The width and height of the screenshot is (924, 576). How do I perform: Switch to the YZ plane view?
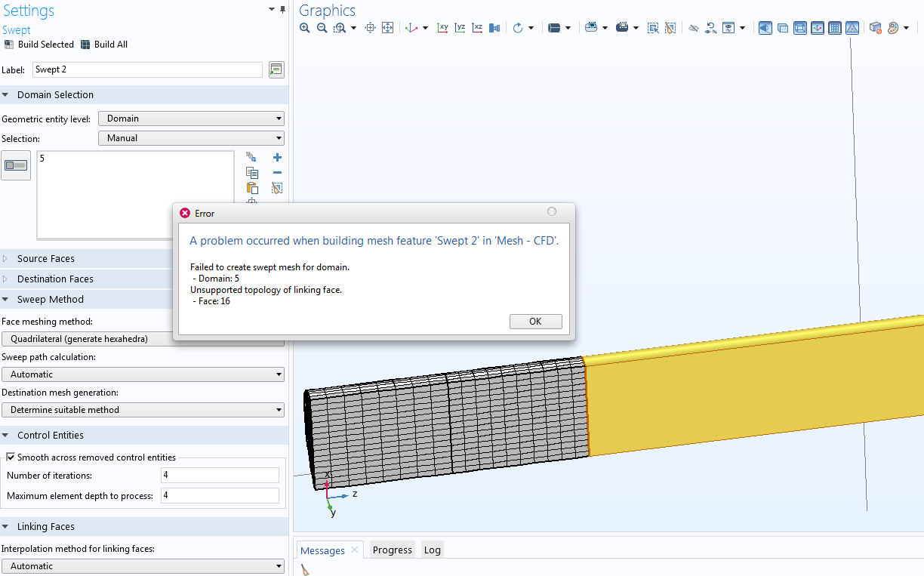460,28
